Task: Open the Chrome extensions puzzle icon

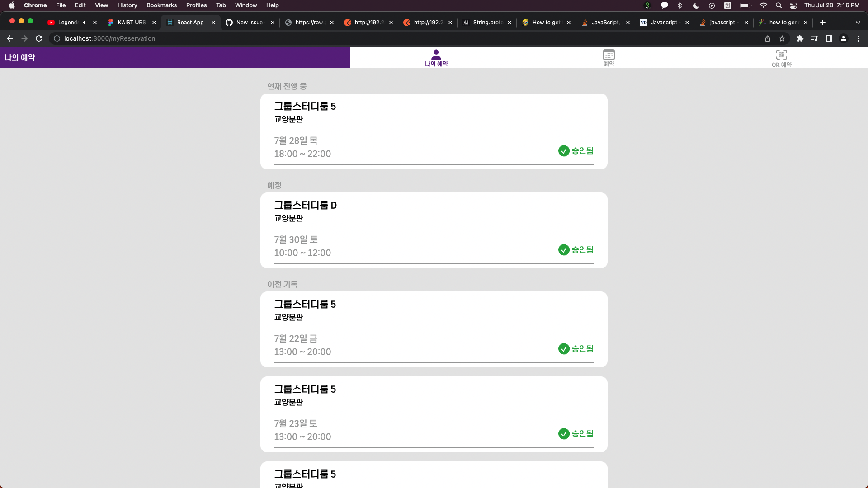Action: (800, 38)
